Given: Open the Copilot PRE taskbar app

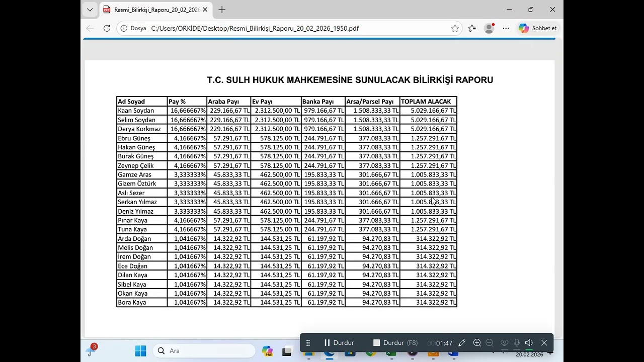Looking at the screenshot, I should (267, 351).
